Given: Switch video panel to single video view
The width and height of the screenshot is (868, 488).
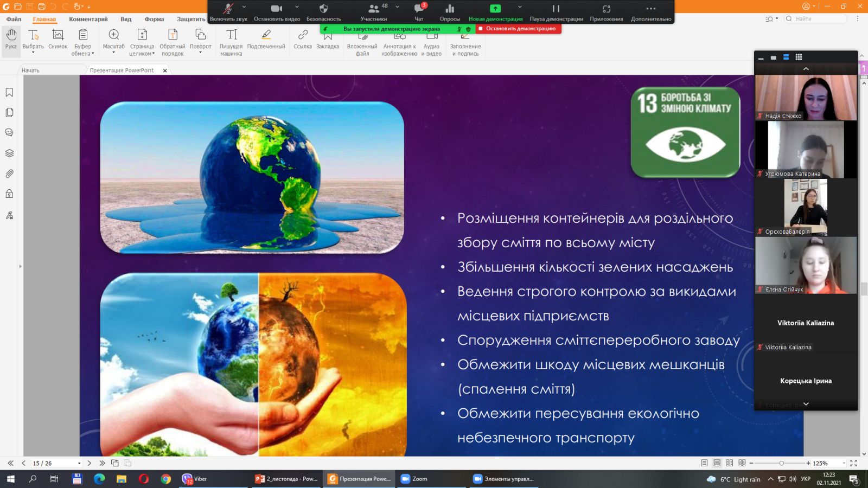Looking at the screenshot, I should (x=774, y=57).
